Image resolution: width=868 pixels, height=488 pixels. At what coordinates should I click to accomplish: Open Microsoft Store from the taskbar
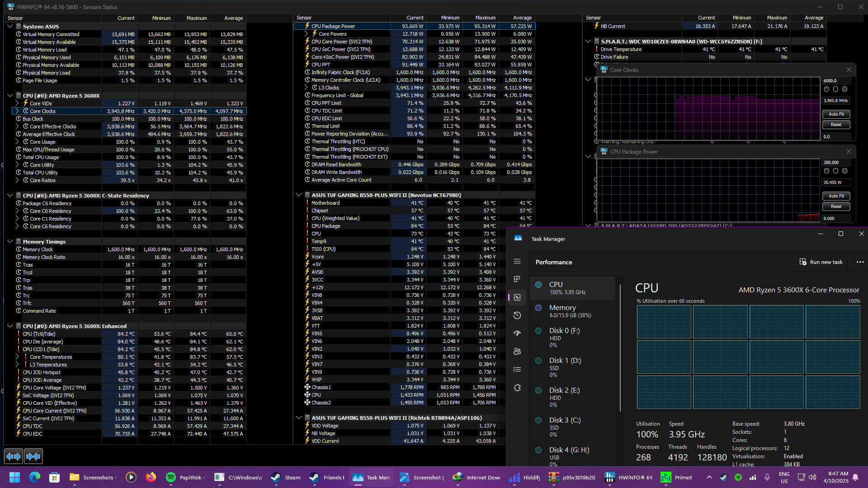click(x=54, y=478)
